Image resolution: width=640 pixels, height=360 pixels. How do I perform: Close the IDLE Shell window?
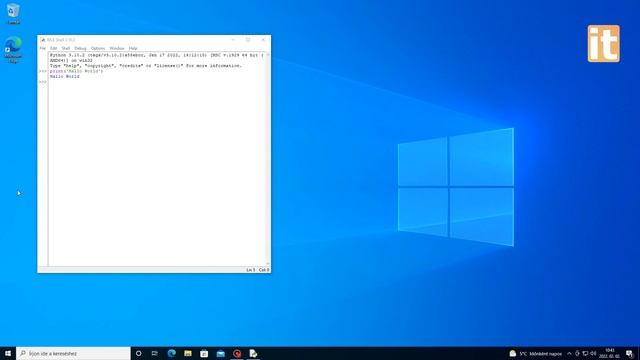[263, 40]
